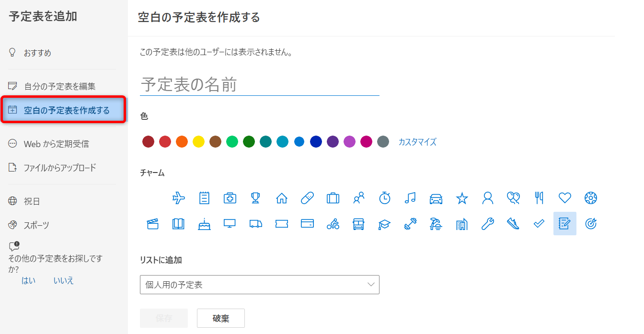This screenshot has height=334, width=644.
Task: Open the リストに追加 dropdown
Action: click(x=259, y=285)
